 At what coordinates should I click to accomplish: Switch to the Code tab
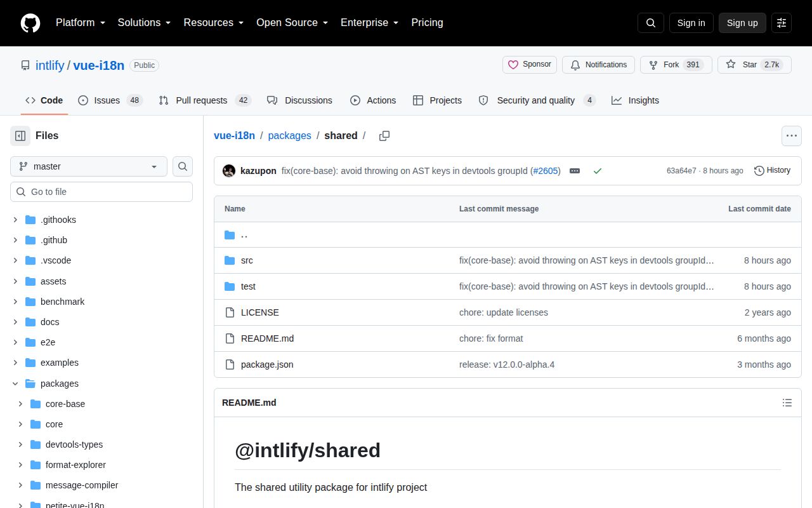(44, 100)
